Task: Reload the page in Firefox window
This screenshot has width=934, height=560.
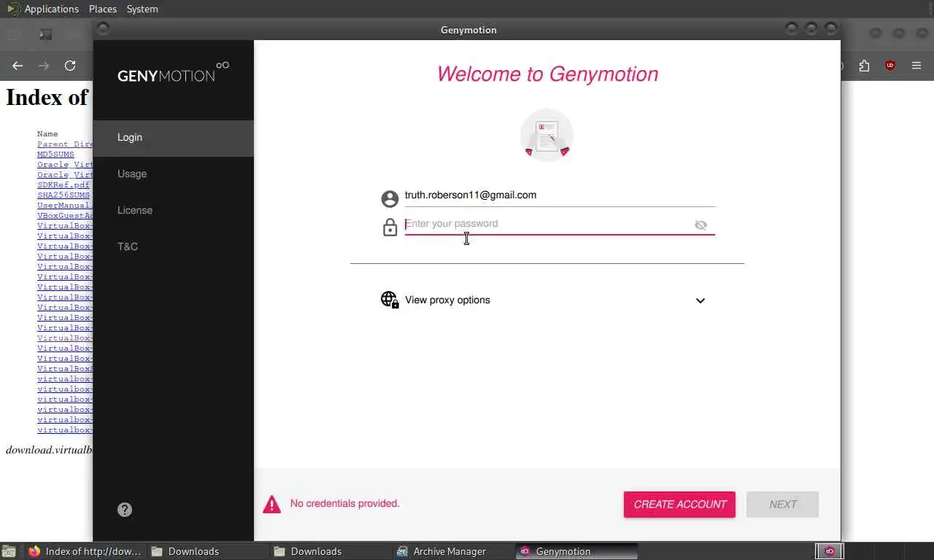Action: click(x=70, y=66)
